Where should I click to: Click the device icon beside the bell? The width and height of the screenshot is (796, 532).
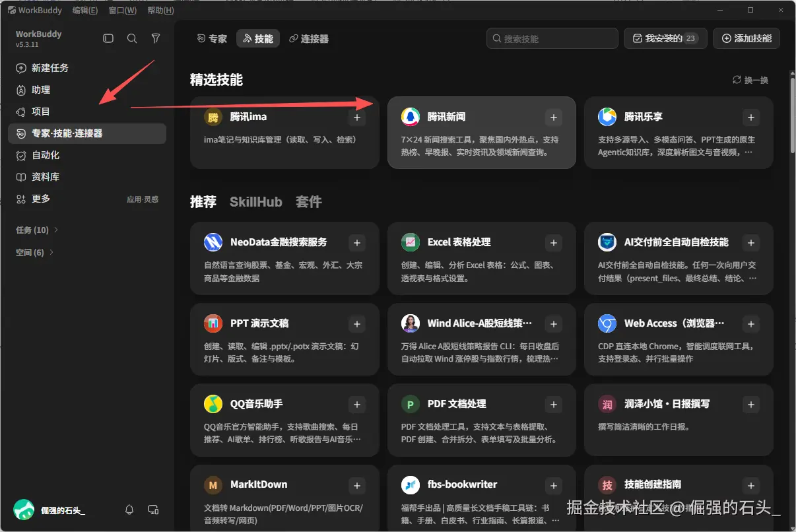pyautogui.click(x=153, y=510)
